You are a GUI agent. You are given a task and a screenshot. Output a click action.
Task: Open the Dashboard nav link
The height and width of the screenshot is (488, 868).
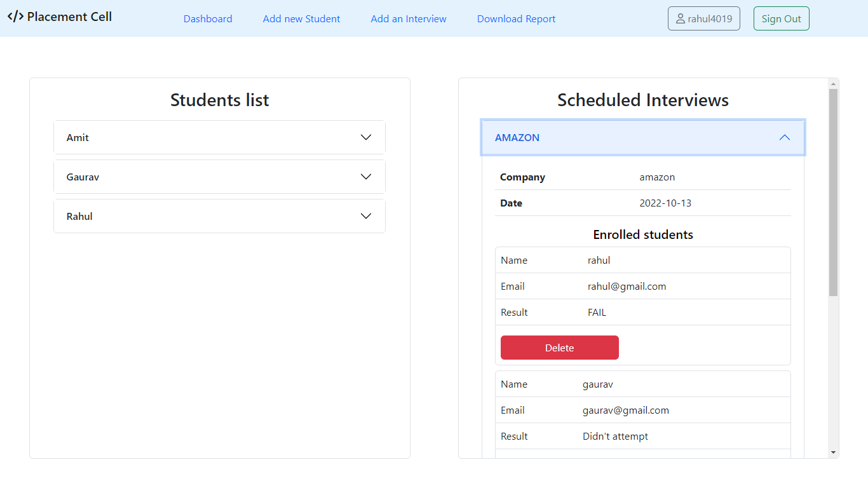[x=208, y=19]
